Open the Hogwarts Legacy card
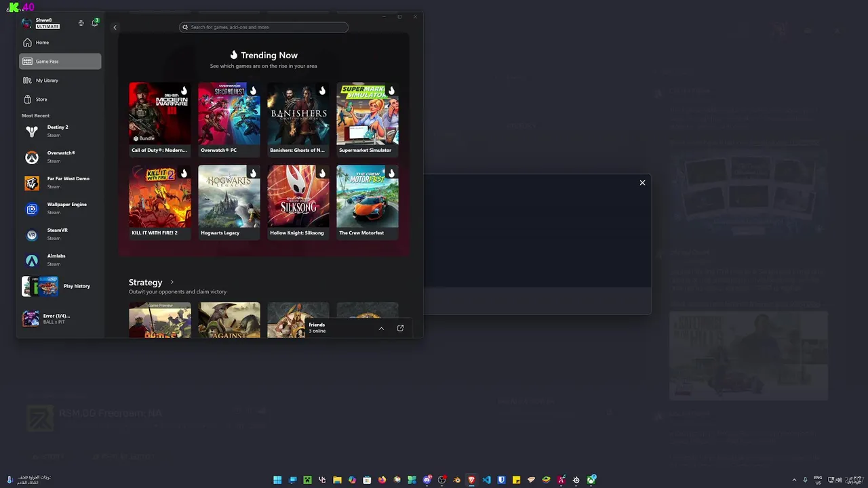 pos(229,202)
